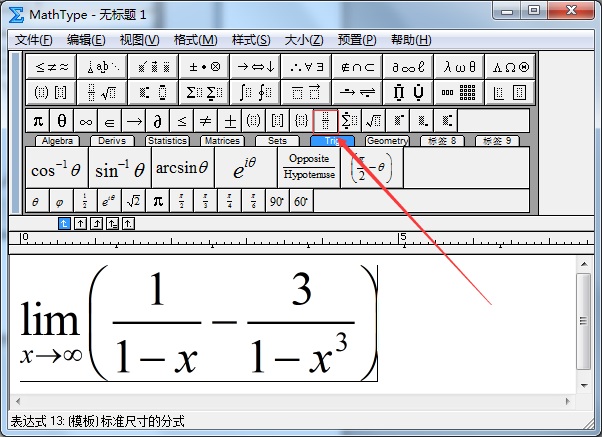Screen dimensions: 602x437
Task: Open the fraction and radical templates palette
Action: (102, 92)
